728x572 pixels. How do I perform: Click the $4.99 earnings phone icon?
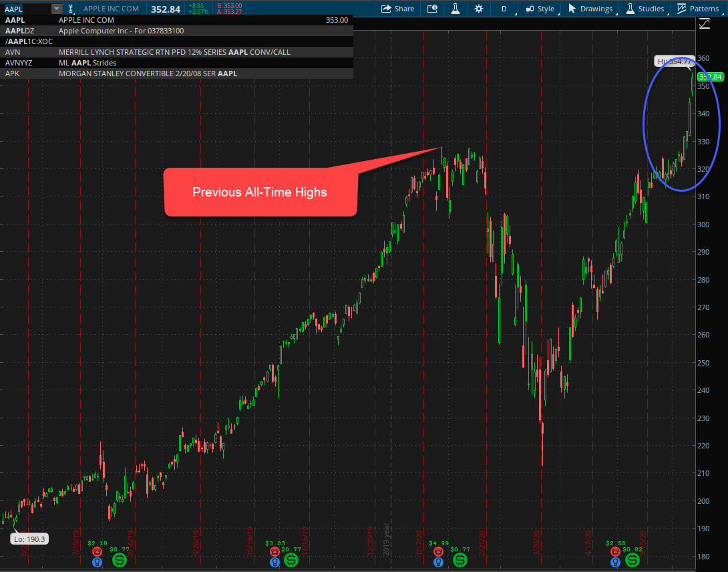click(438, 551)
